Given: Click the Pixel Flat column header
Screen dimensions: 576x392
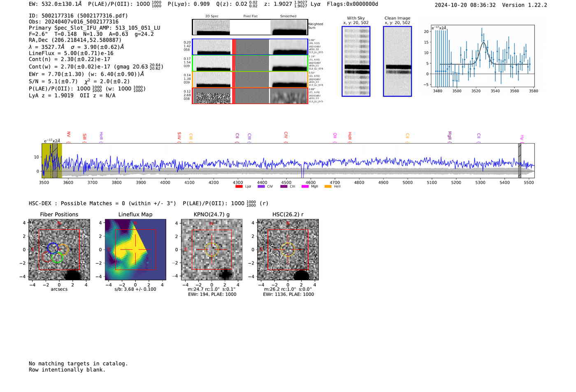Looking at the screenshot, I should point(250,16).
